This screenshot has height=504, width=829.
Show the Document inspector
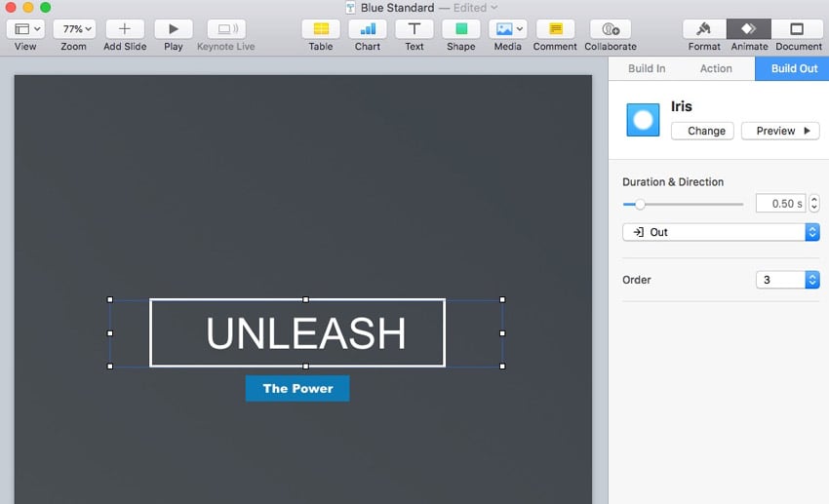(x=798, y=29)
